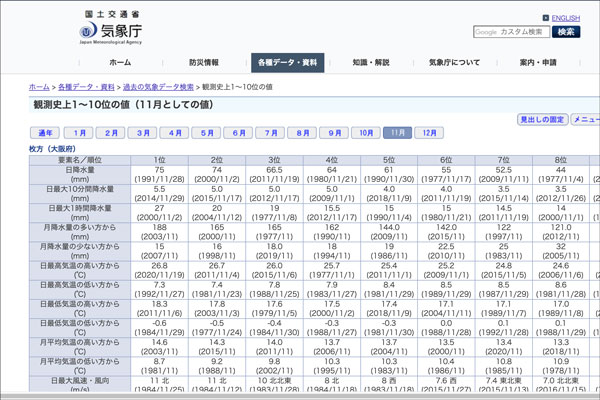The image size is (600, 400).
Task: Select the 5月 month tab
Action: click(207, 133)
